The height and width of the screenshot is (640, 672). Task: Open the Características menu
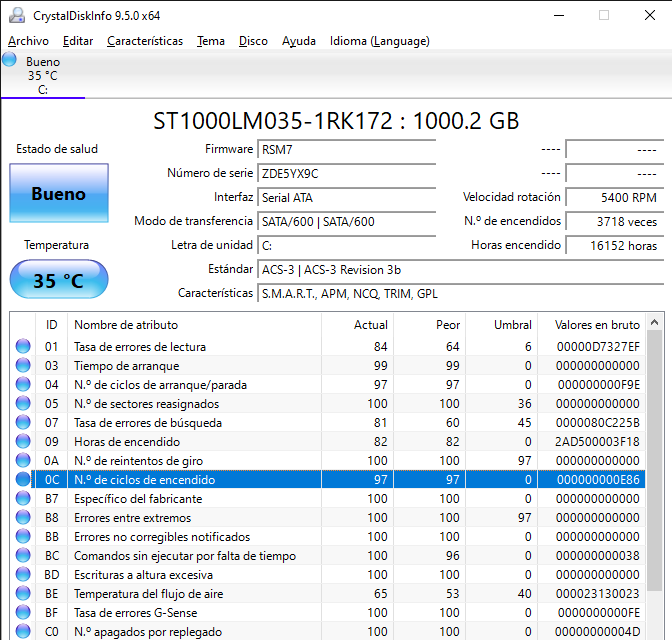(x=145, y=41)
